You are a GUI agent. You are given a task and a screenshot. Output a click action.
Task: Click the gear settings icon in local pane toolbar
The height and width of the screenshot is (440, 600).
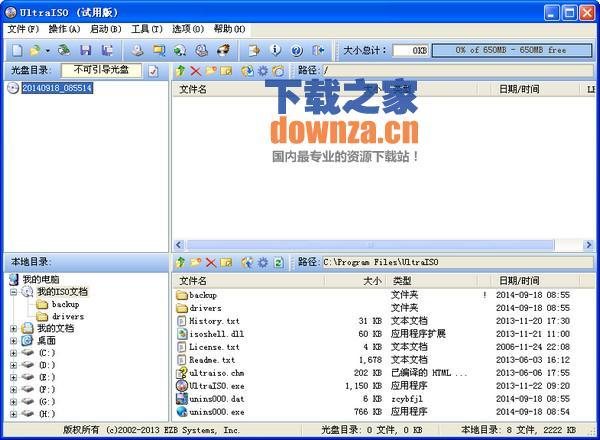click(x=263, y=262)
